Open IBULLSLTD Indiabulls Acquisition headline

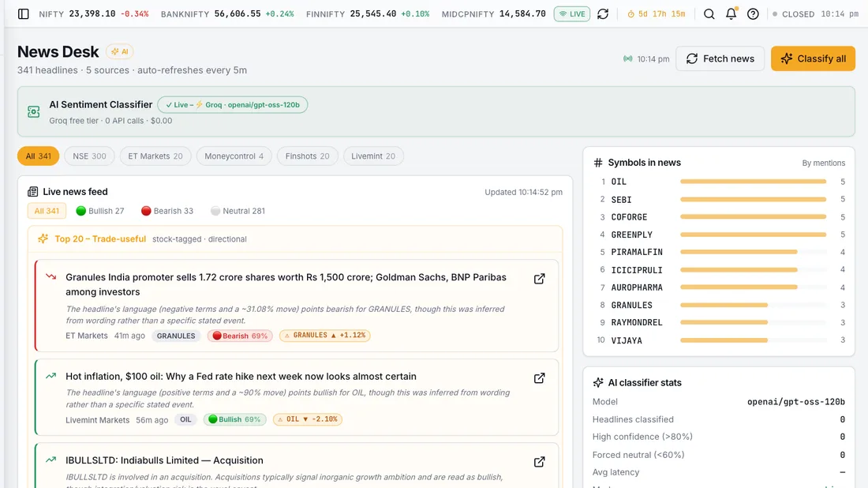coord(164,460)
